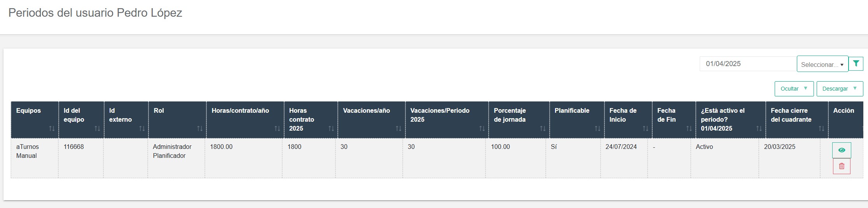Click the green funnel filter icon
This screenshot has height=208, width=868.
click(x=856, y=64)
